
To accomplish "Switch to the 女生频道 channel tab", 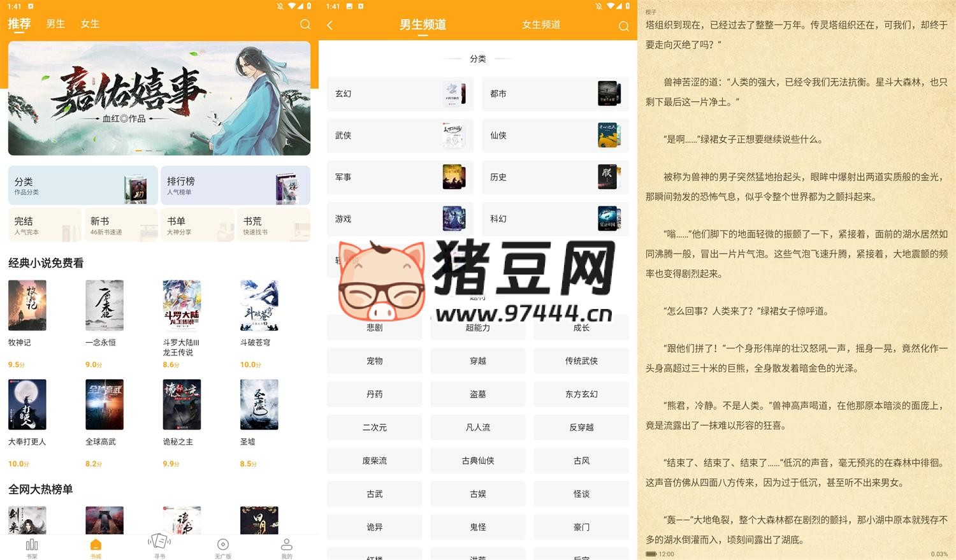I will point(540,25).
